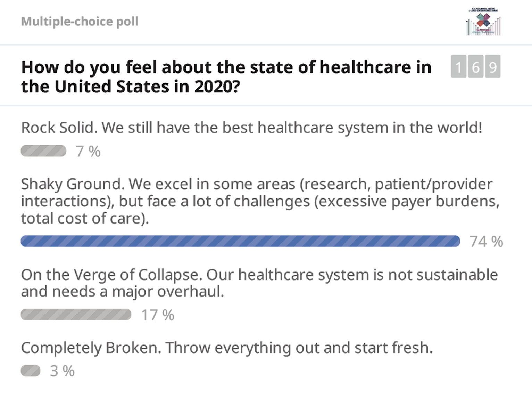Click the Multiple-choice poll header label
This screenshot has height=406, width=532.
pyautogui.click(x=80, y=22)
